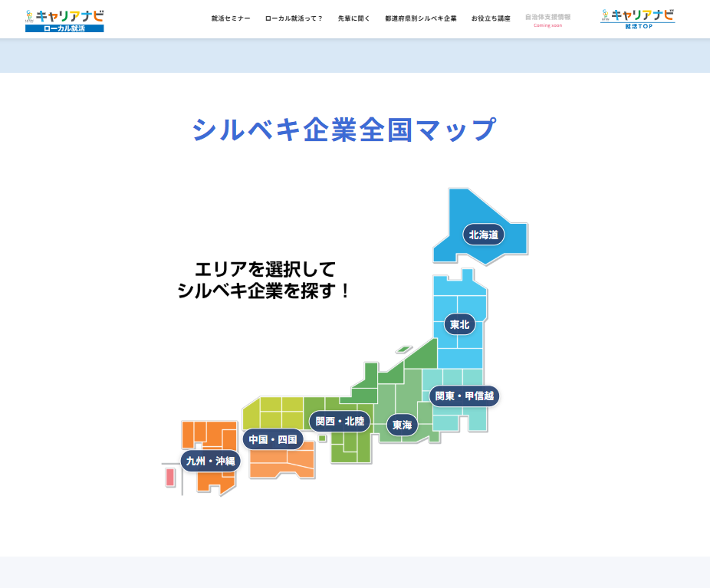Go to ローカル就活って？ menu item
710x588 pixels.
(294, 18)
